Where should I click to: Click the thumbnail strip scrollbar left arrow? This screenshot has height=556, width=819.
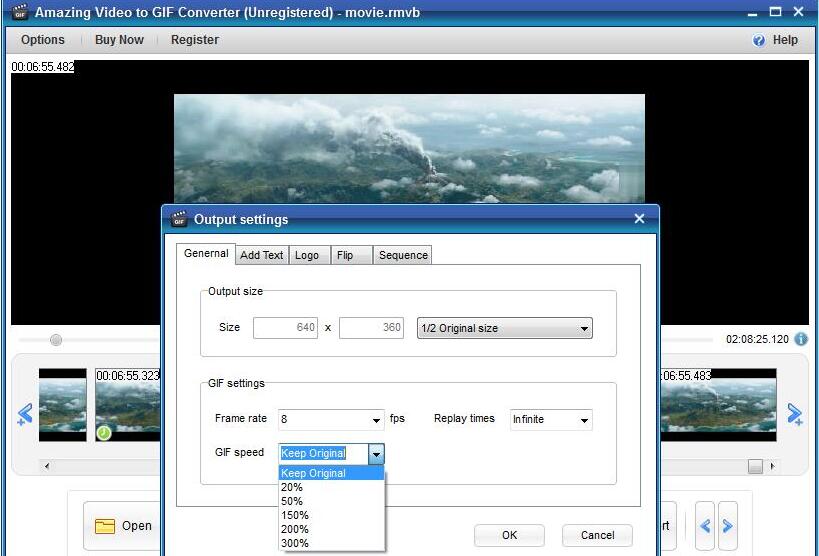[47, 466]
